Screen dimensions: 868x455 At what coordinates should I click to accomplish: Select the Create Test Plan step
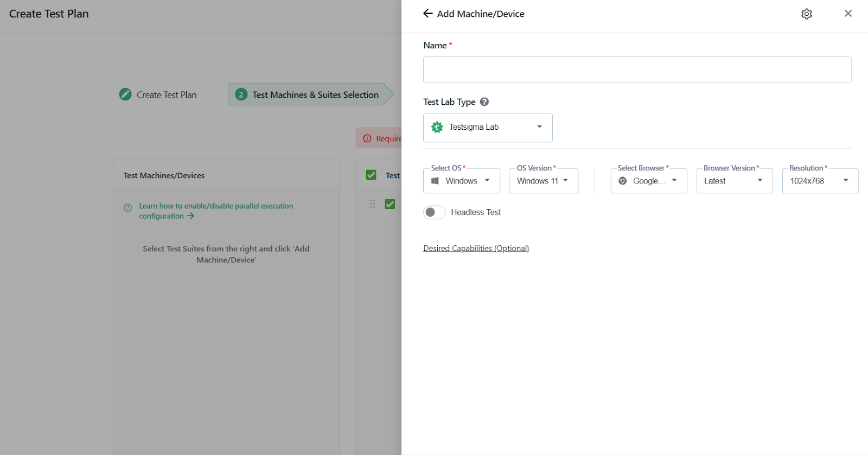click(x=167, y=95)
